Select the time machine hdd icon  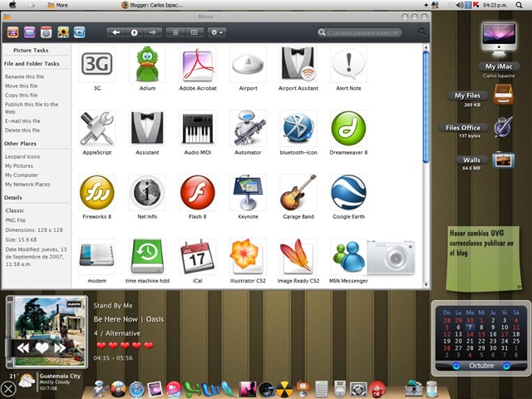147,257
